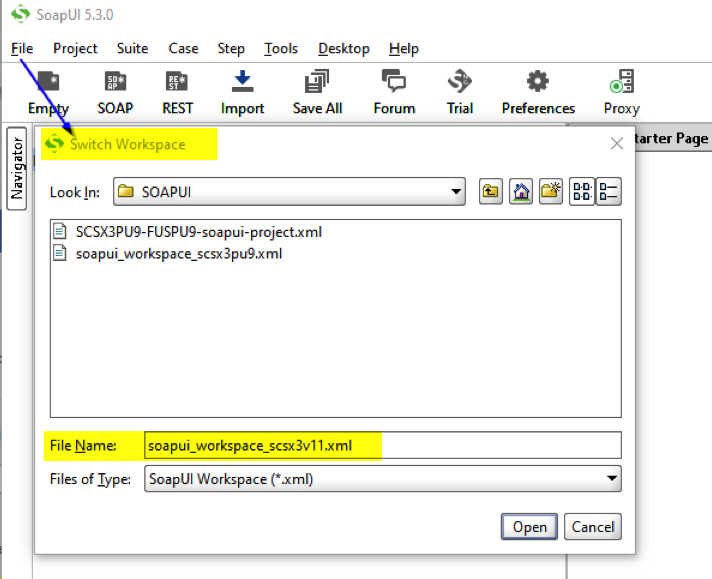Open the Forum toolbar icon

[394, 81]
